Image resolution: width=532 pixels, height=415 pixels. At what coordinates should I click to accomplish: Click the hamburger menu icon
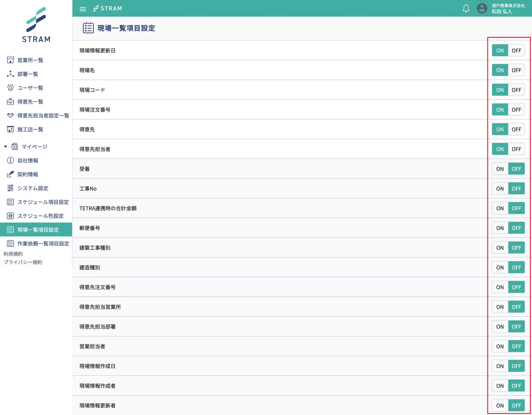(x=83, y=9)
